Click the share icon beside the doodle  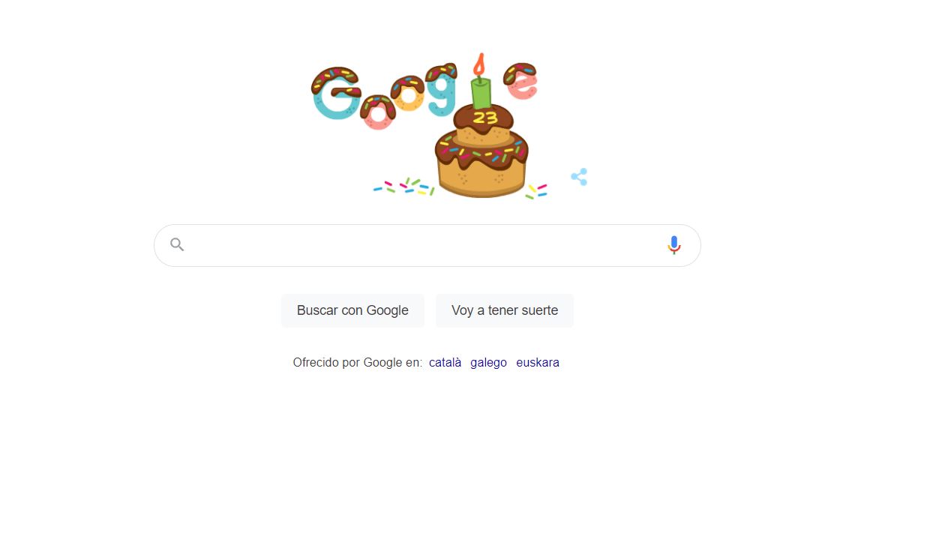[x=579, y=177]
